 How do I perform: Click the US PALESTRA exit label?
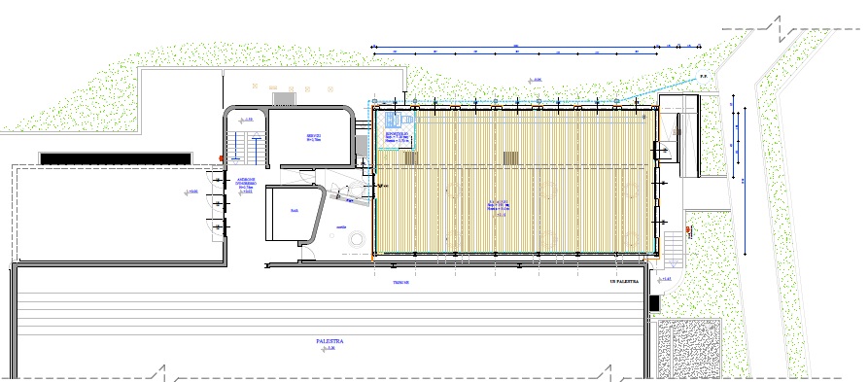[x=624, y=282]
